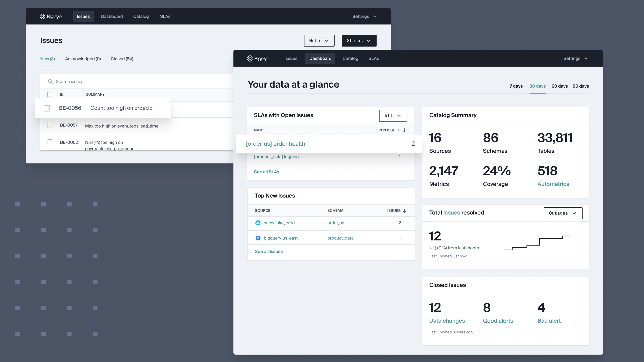Open the Closed (54) issues tab
644x362 pixels.
[122, 59]
